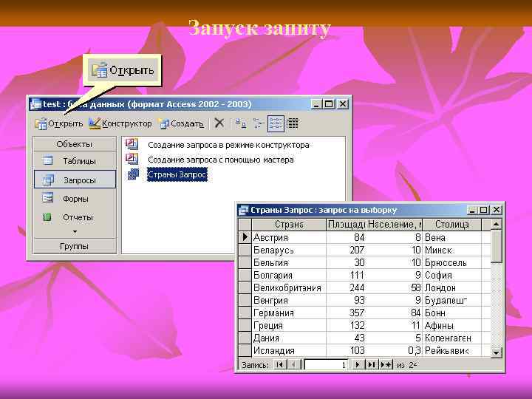The width and height of the screenshot is (532, 399).
Task: Click the Беларусь cell
Action: (x=289, y=250)
